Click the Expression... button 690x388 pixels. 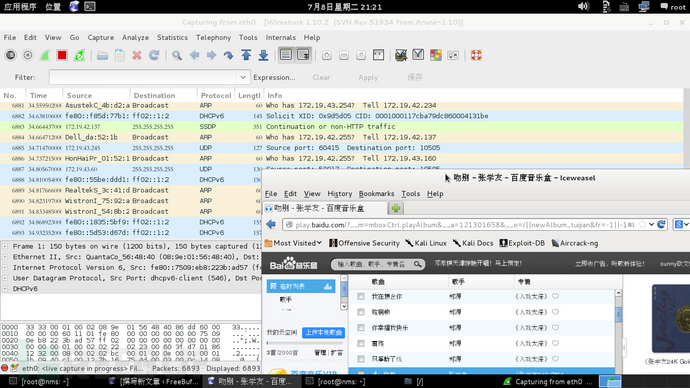click(274, 77)
